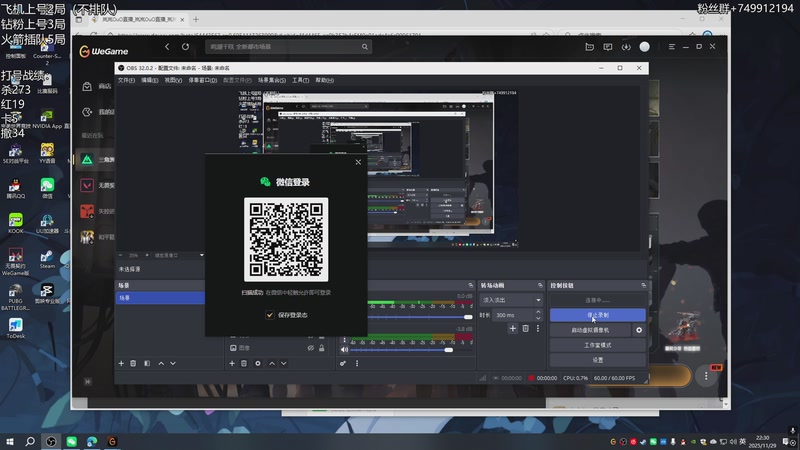Open the 文件(F) menu in OBS

127,80
